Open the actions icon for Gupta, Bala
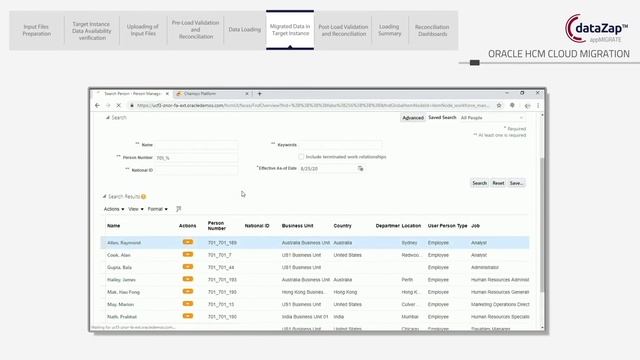Image resolution: width=640 pixels, height=360 pixels. coord(188,267)
